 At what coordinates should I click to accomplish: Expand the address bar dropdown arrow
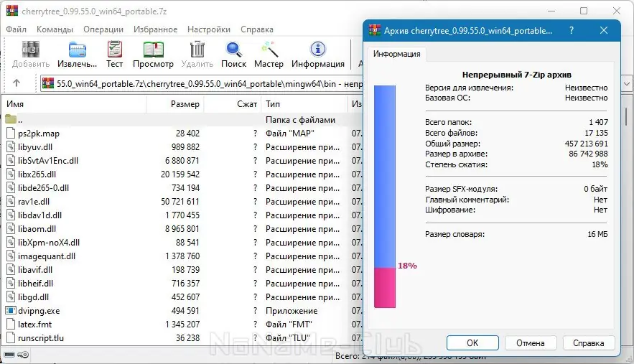(x=627, y=84)
